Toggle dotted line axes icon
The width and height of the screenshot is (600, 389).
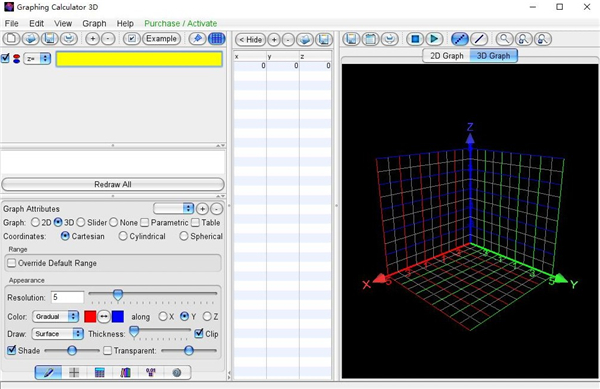pyautogui.click(x=460, y=39)
